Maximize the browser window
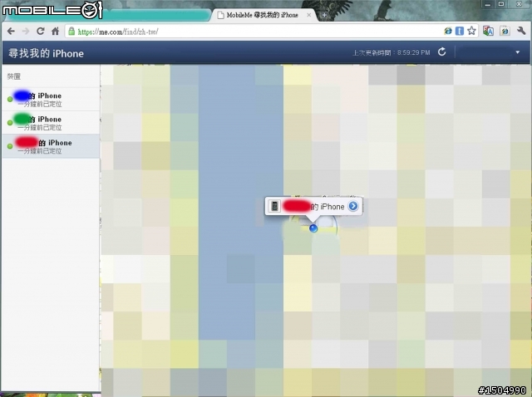Screen dimensions: 532x397 coord(501,4)
